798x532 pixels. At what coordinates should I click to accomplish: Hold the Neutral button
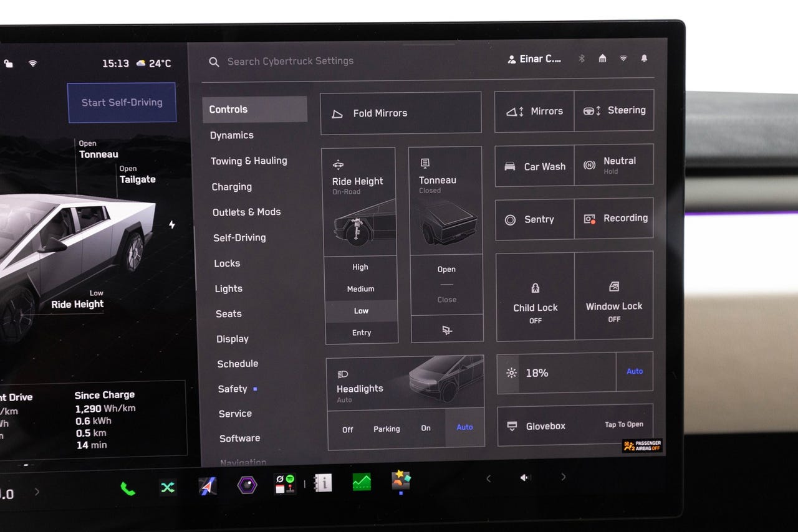click(x=613, y=165)
